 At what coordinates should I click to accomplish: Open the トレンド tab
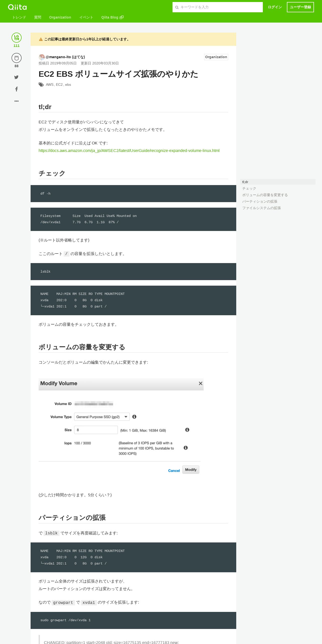19,17
